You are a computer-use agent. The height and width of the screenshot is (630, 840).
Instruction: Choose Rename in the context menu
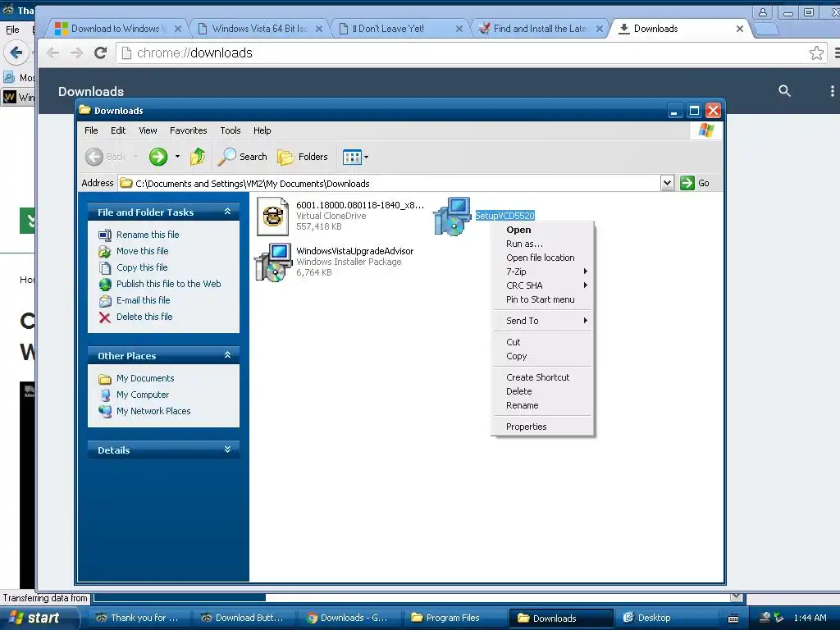[x=542, y=405]
